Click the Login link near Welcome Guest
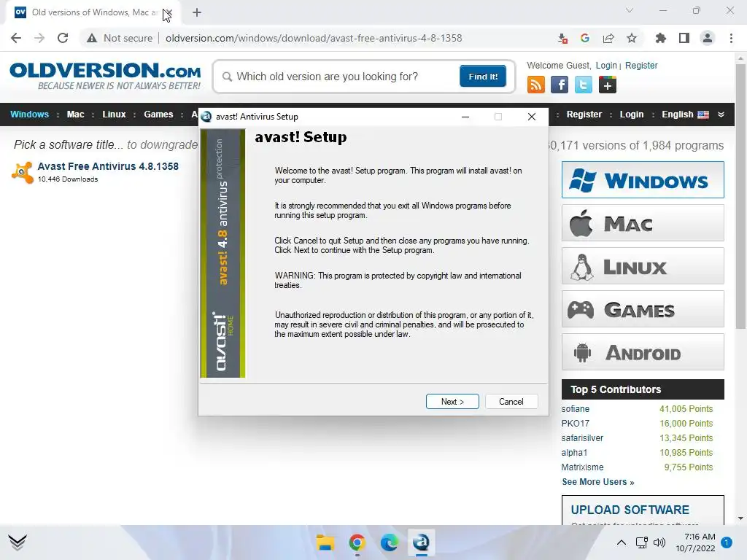Screen dimensions: 747x560 tap(606, 65)
